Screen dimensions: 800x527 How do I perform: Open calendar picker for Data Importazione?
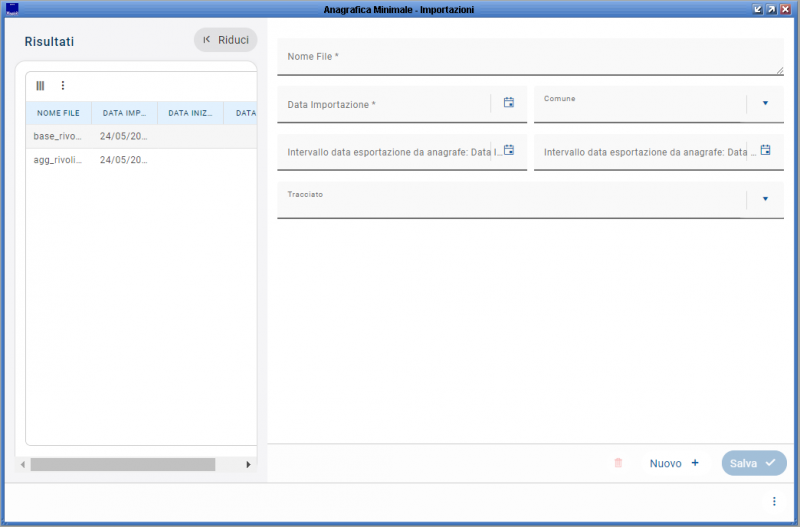(x=508, y=103)
